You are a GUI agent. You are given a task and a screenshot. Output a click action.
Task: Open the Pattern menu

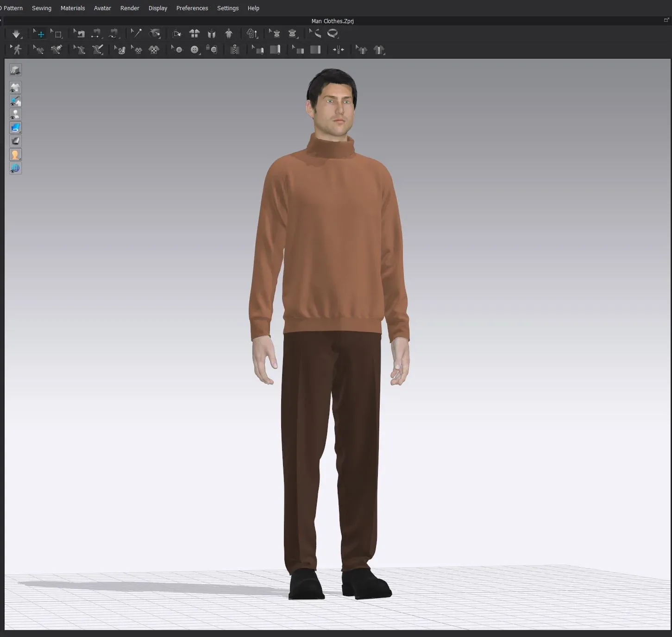tap(13, 8)
